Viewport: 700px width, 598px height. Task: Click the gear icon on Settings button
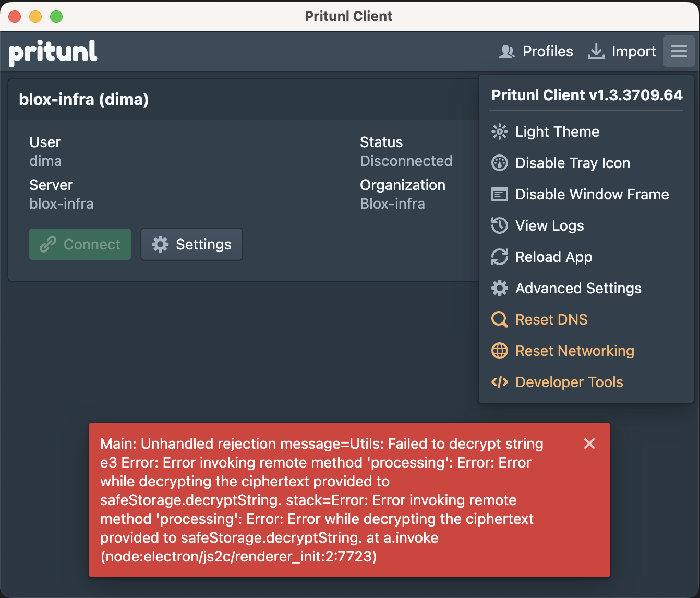click(x=160, y=244)
